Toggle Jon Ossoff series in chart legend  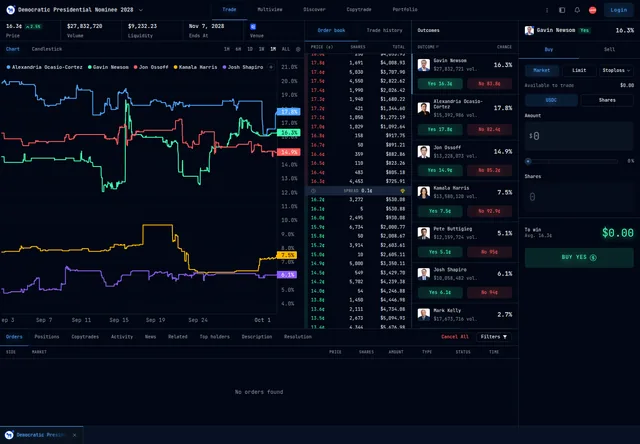tap(151, 67)
